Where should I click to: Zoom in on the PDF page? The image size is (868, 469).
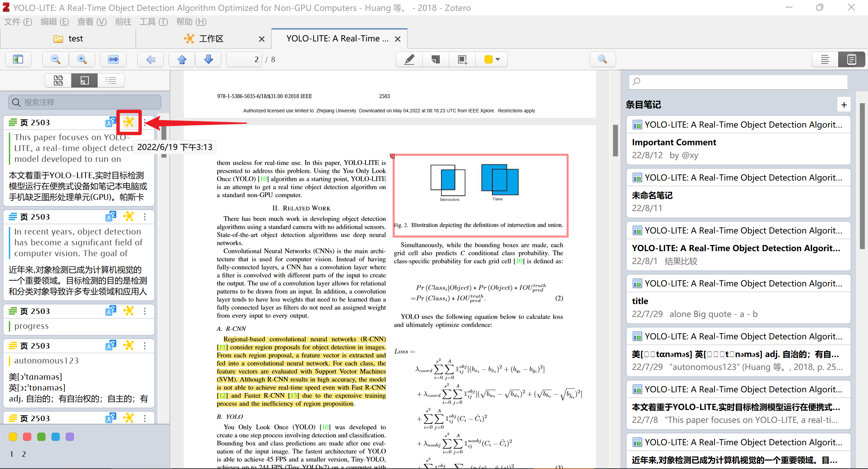click(x=82, y=59)
